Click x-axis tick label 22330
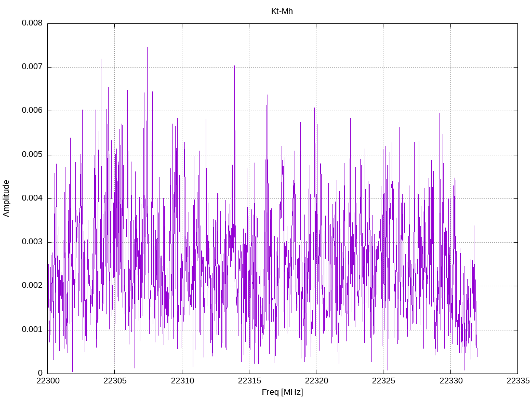Viewport: 532px width, 399px height. click(x=451, y=381)
